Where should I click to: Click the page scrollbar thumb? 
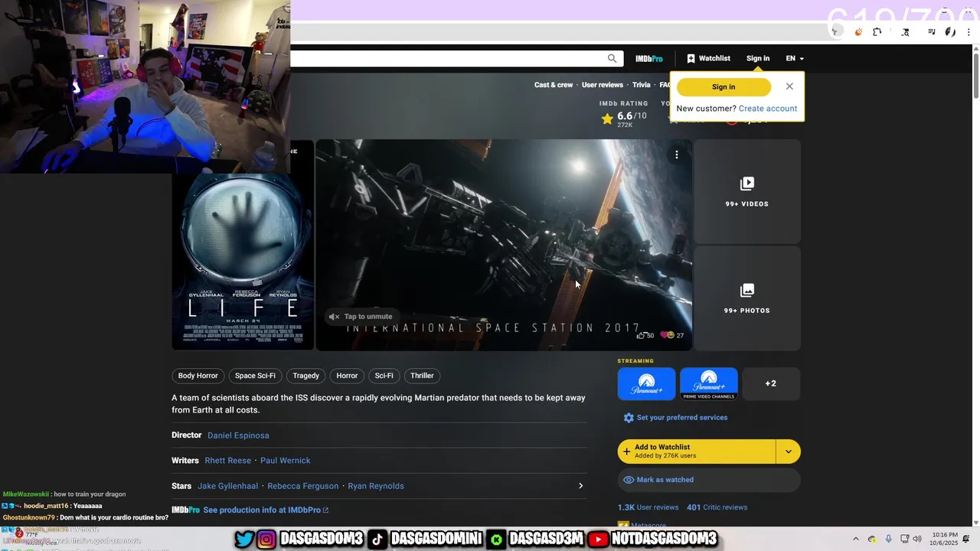tap(975, 77)
